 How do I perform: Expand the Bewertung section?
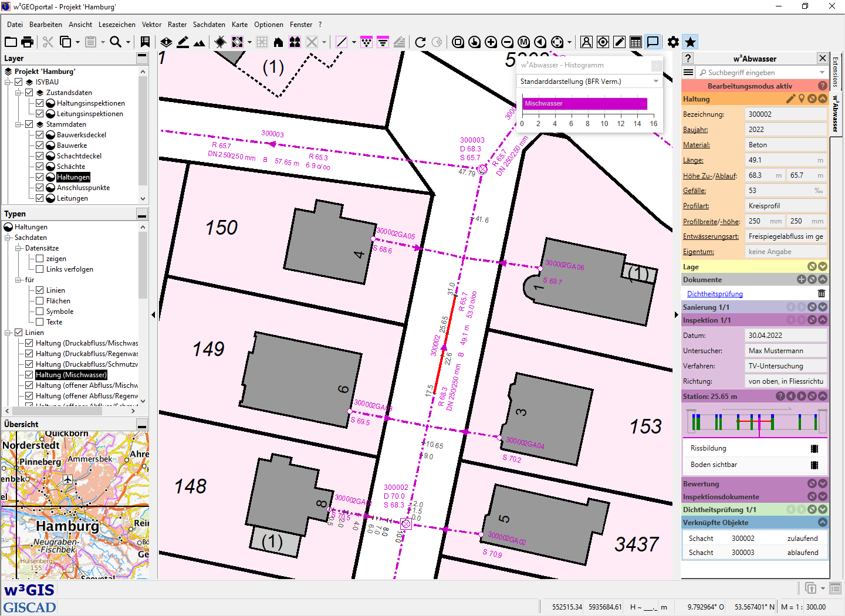pyautogui.click(x=823, y=483)
